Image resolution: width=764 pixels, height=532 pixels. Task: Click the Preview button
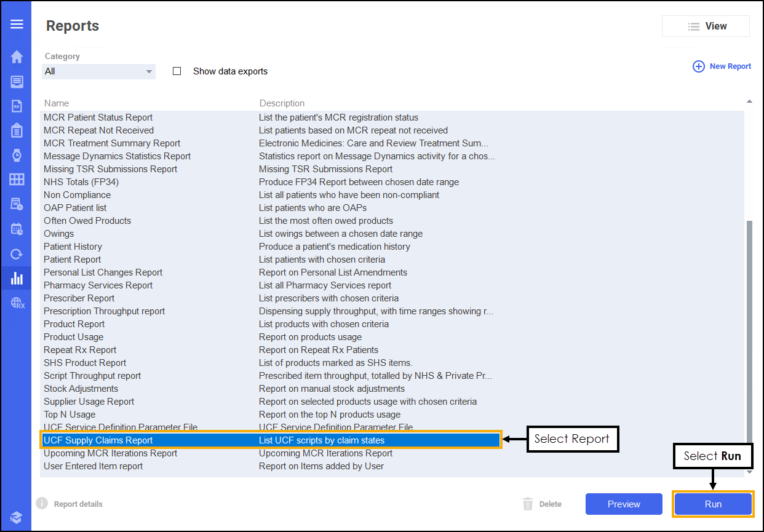tap(624, 504)
